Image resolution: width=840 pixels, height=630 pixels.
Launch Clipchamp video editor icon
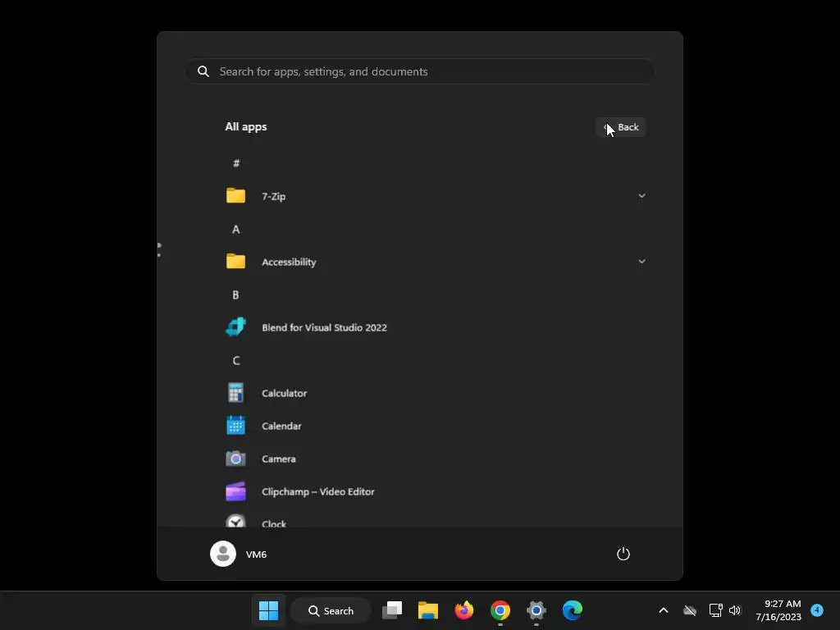[235, 491]
